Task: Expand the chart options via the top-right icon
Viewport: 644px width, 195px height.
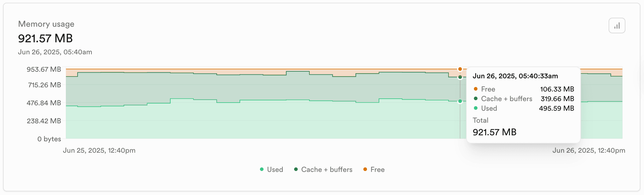Action: [617, 25]
